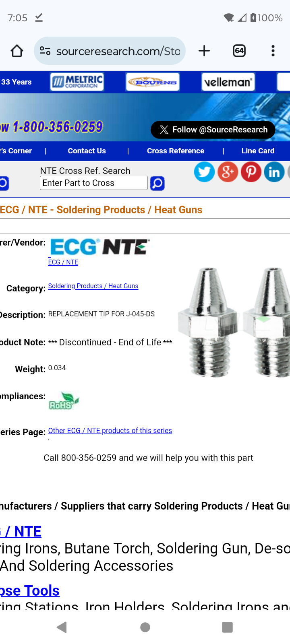This screenshot has height=644, width=290.
Task: Open Chrome three-dot overflow menu
Action: click(273, 51)
